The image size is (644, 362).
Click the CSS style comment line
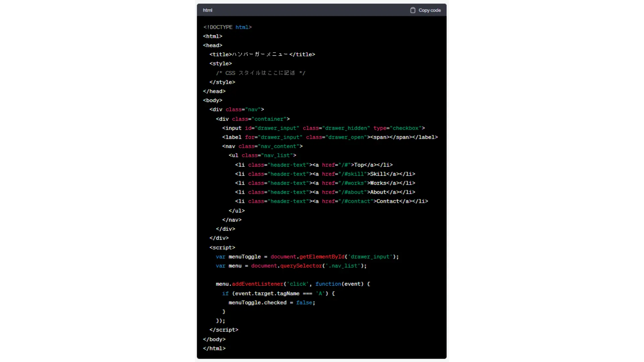click(x=260, y=73)
